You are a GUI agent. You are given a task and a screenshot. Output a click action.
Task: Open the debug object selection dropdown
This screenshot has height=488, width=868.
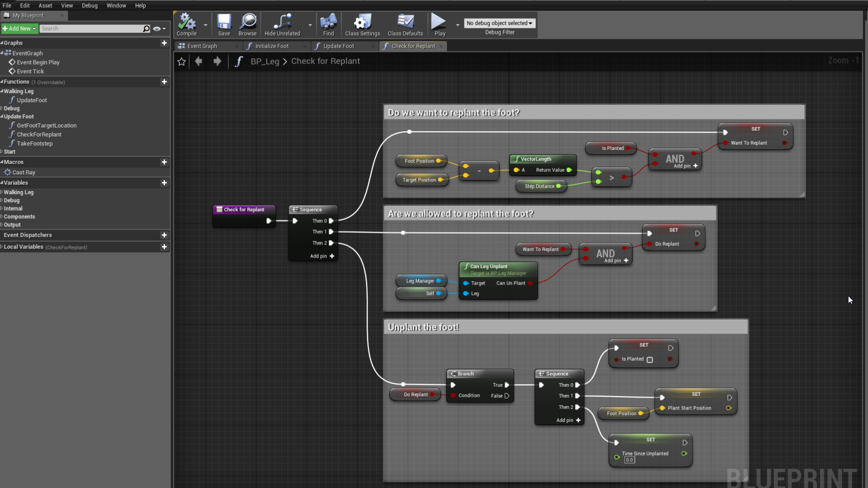499,23
